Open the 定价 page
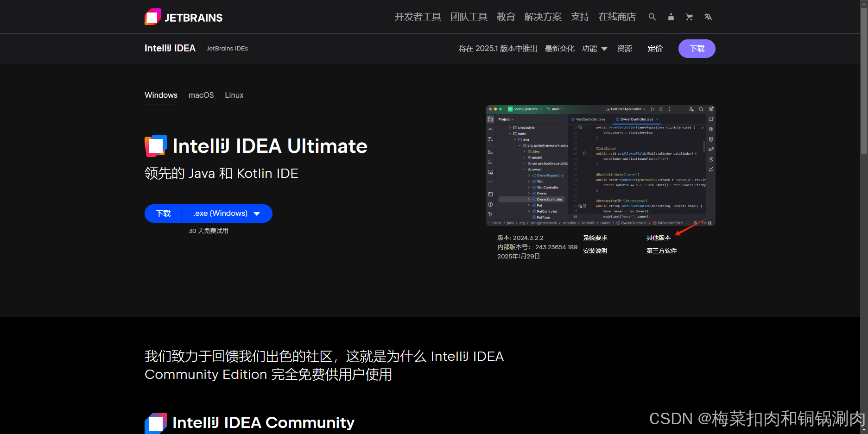This screenshot has height=434, width=868. 655,49
